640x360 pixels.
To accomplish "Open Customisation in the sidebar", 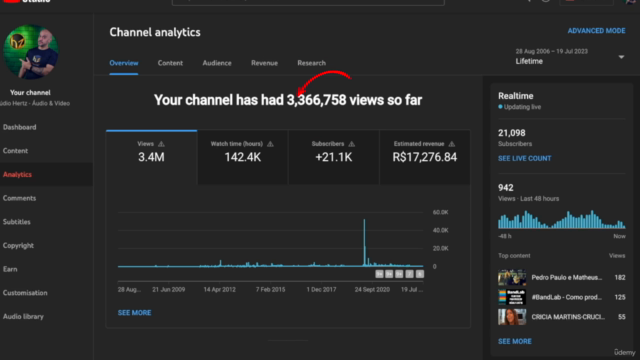I will [25, 293].
